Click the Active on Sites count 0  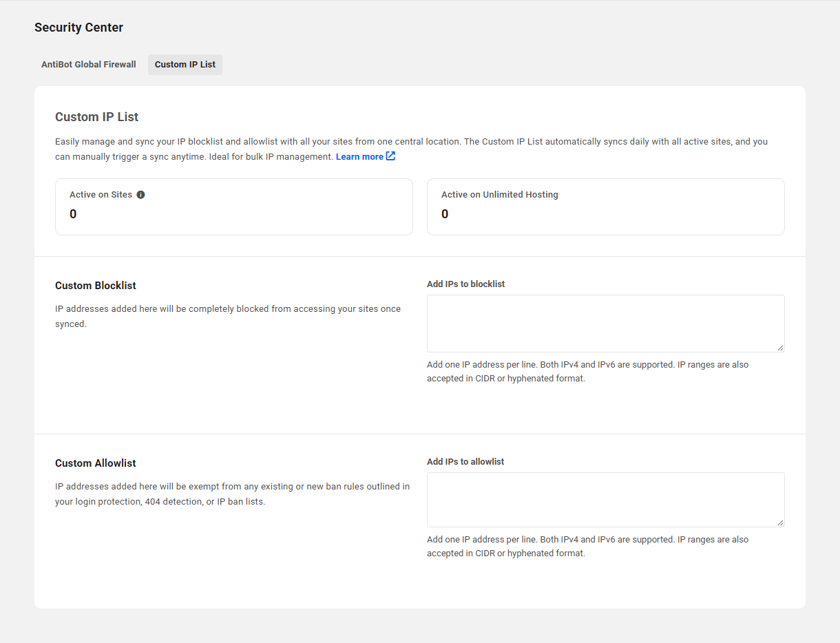pyautogui.click(x=73, y=214)
